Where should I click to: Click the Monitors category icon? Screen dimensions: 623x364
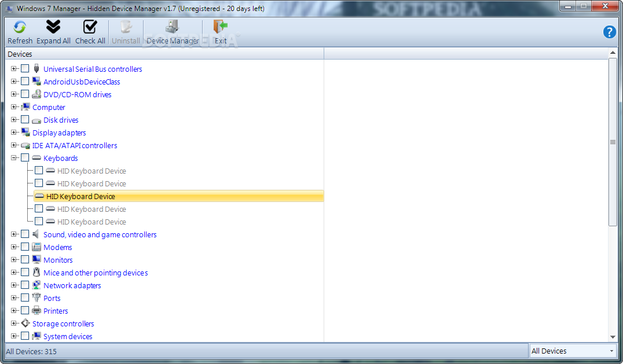36,260
